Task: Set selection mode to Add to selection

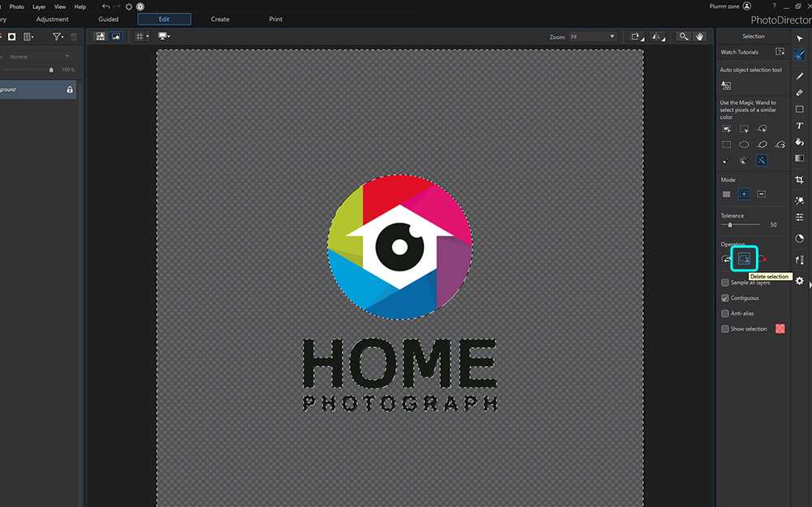Action: (744, 194)
